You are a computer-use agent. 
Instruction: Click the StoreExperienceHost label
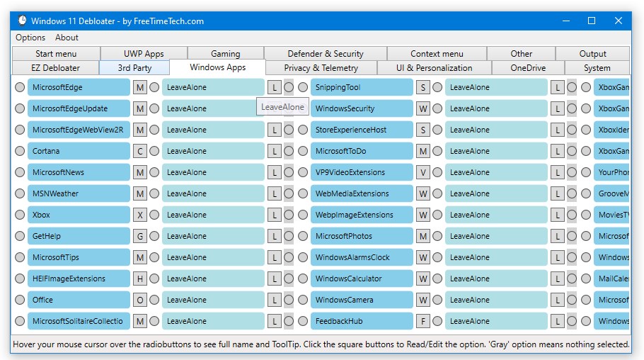[x=362, y=130]
